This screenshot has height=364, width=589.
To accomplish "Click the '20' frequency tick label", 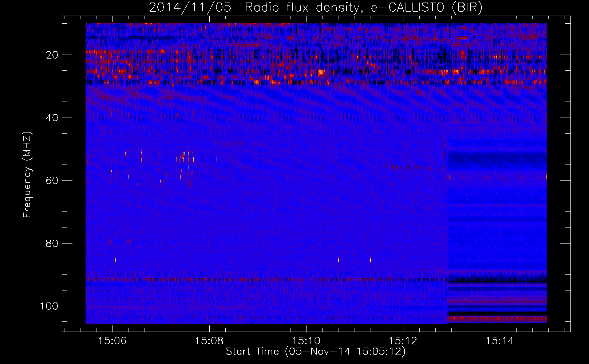I will tap(52, 55).
